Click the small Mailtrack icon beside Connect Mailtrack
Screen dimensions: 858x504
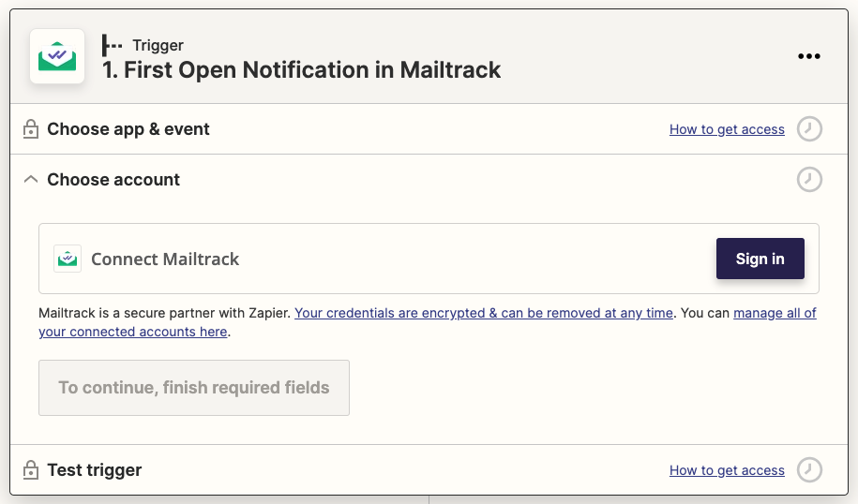(67, 259)
